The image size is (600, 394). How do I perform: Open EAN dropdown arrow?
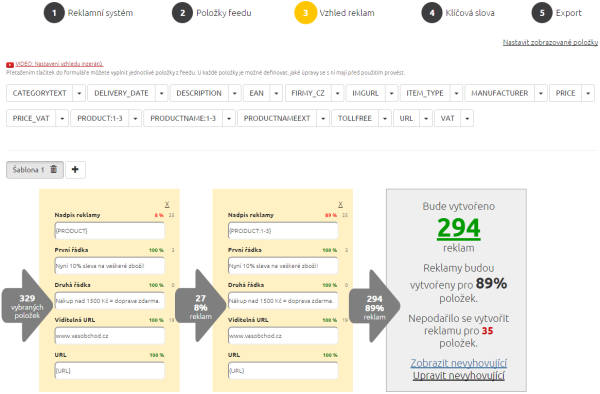[x=276, y=93]
